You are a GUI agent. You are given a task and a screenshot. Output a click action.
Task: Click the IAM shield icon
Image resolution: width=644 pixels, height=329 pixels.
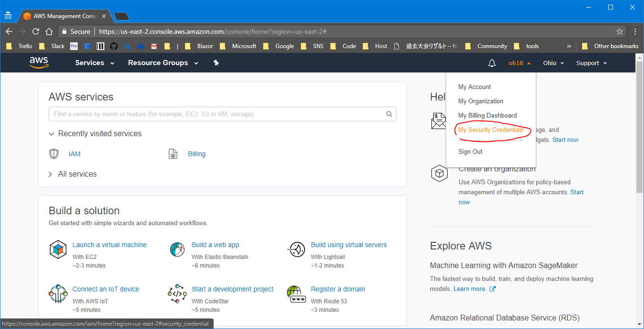(x=54, y=154)
